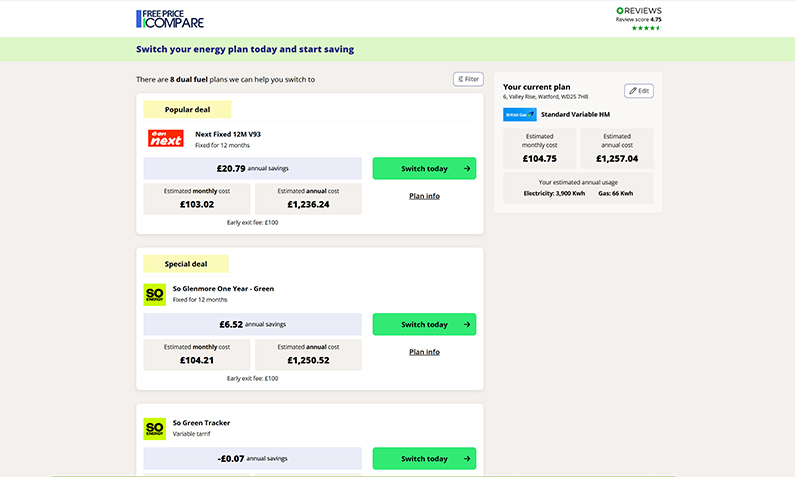The height and width of the screenshot is (477, 795).
Task: Click the So Green Tracker plan title
Action: (x=203, y=423)
